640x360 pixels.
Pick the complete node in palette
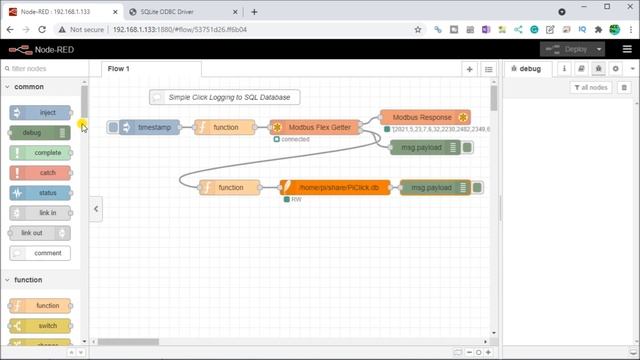(40, 153)
